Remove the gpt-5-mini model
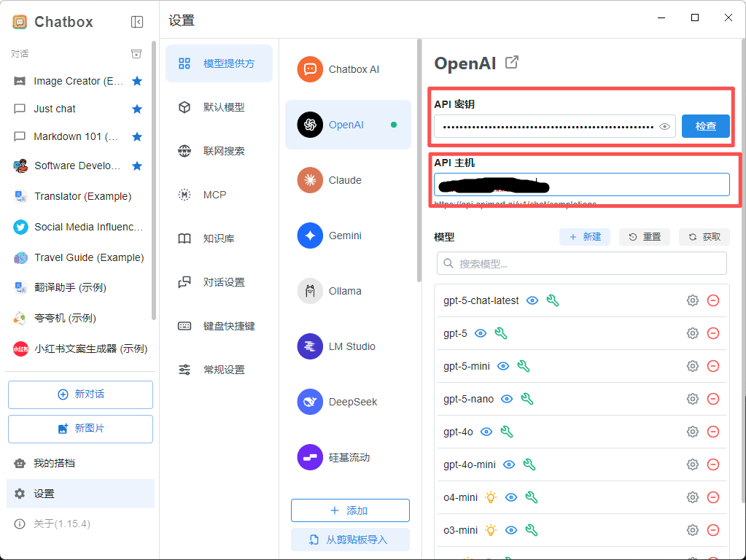This screenshot has width=746, height=560. pos(713,366)
